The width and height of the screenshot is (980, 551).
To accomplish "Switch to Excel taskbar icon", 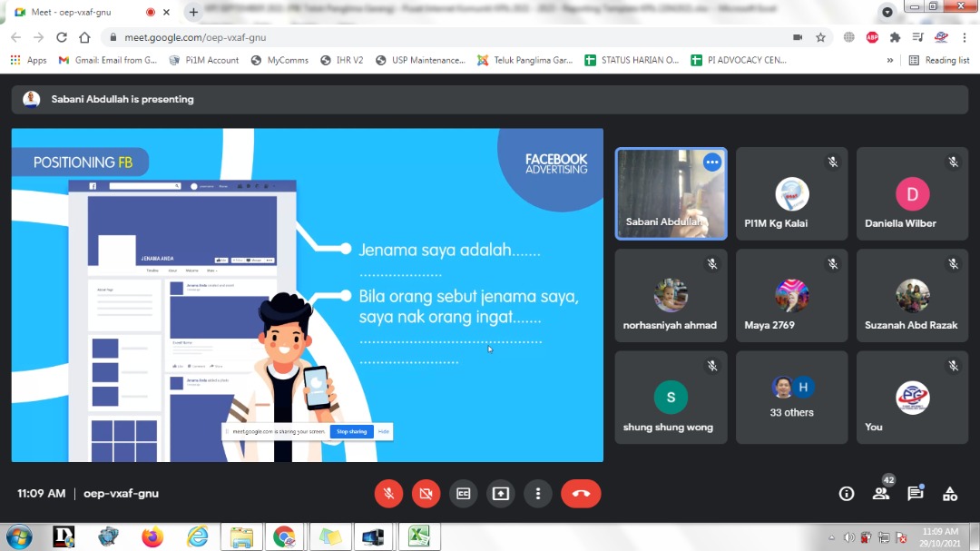I will 418,536.
